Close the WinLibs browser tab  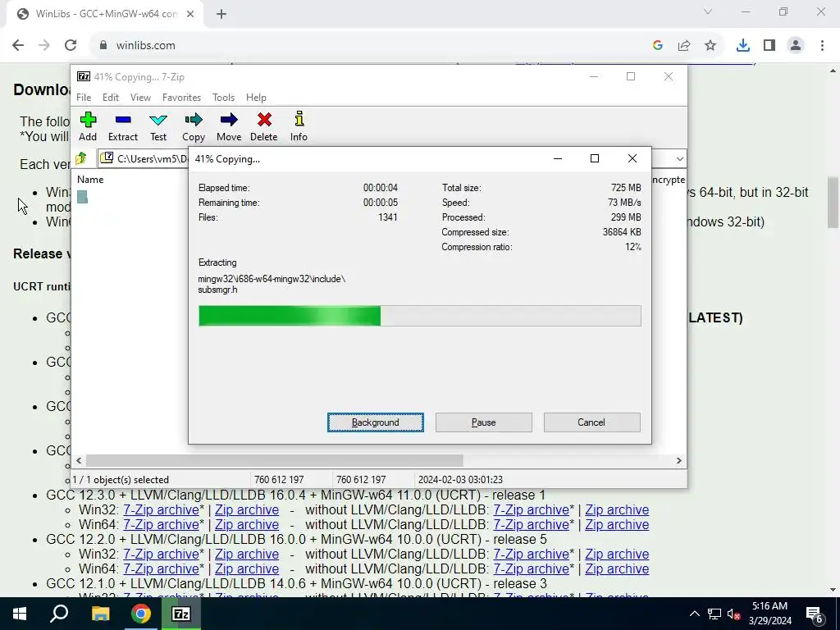(190, 14)
